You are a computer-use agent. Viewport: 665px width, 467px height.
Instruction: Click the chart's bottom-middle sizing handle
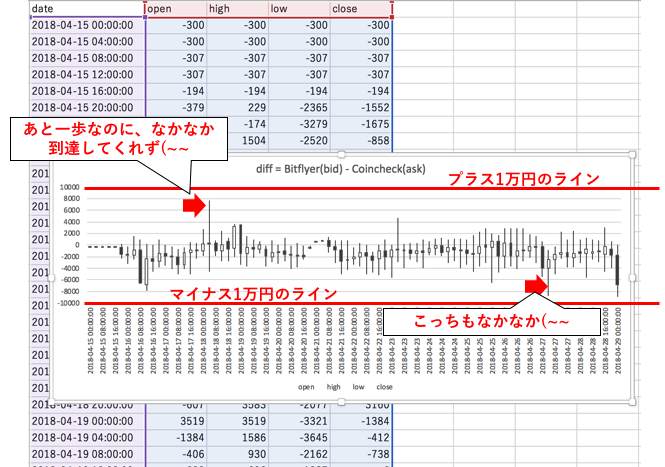341,401
